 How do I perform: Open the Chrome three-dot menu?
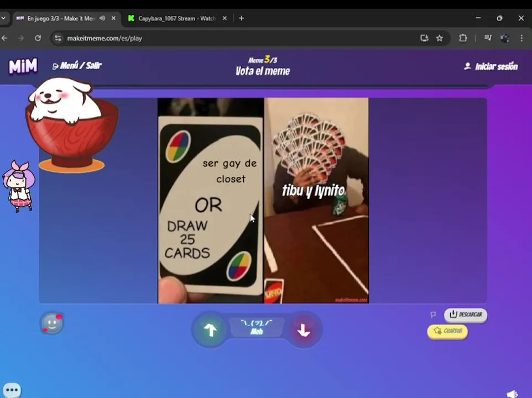(521, 38)
